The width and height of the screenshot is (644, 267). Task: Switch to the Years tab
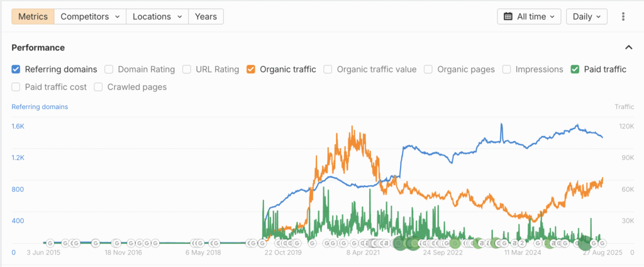click(x=206, y=16)
